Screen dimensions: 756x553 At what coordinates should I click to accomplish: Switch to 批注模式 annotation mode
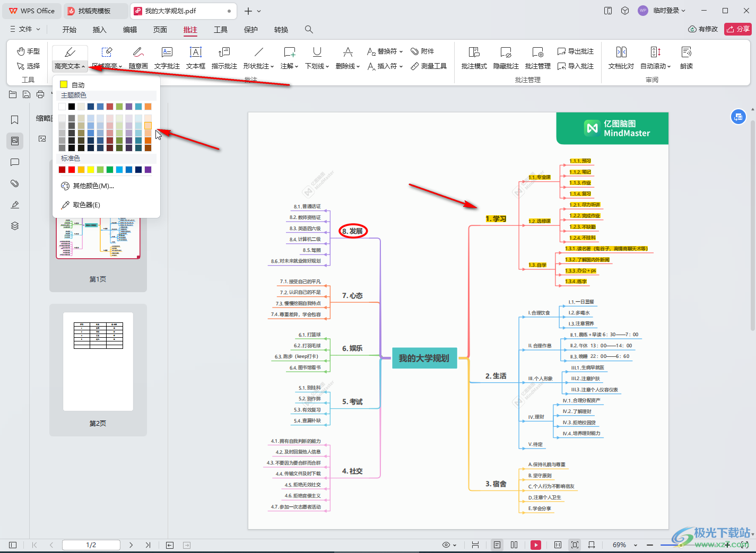point(474,58)
